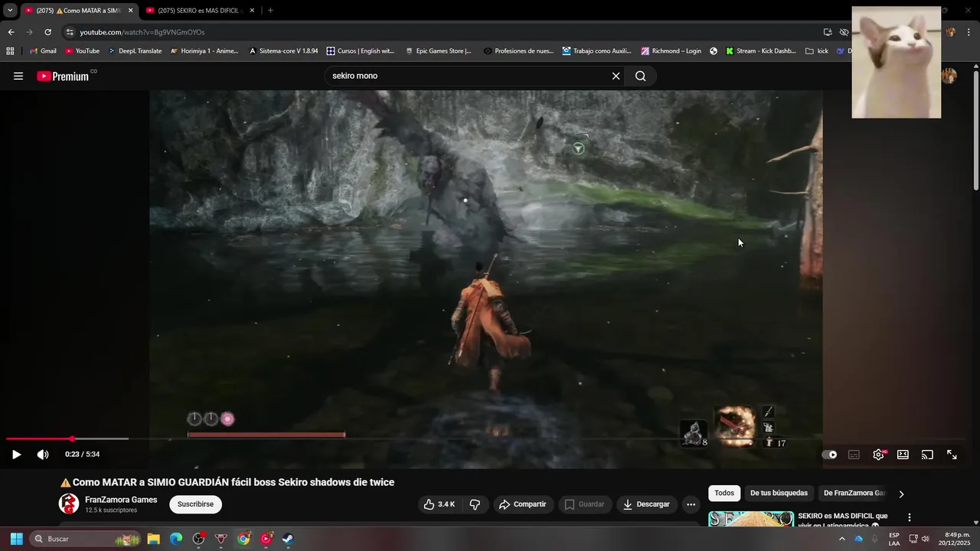Show hidden system tray icons chevron
This screenshot has width=980, height=551.
click(842, 539)
